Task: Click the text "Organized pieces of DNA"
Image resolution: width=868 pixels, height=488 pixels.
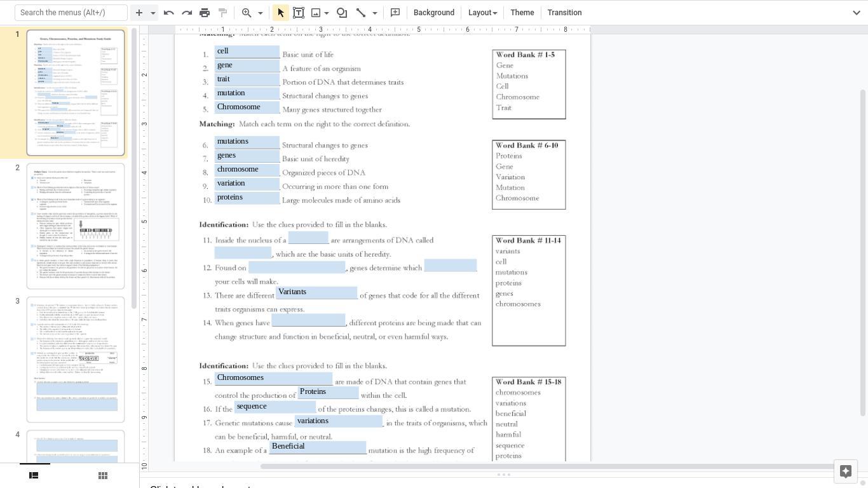Action: click(324, 173)
